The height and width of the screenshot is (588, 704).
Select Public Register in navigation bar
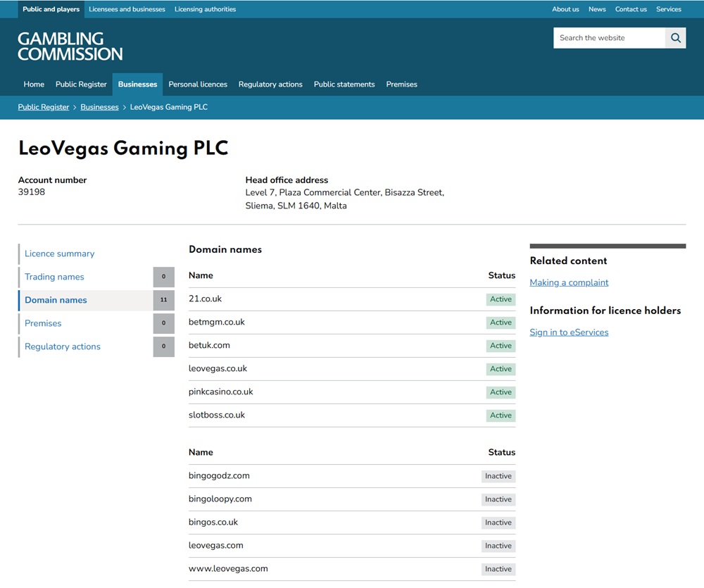[81, 84]
